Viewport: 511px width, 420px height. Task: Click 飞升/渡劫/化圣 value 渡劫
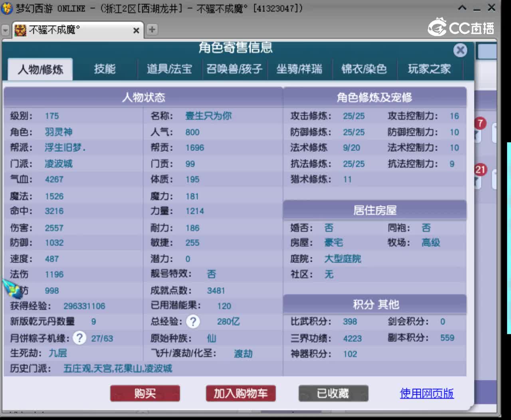coord(243,354)
